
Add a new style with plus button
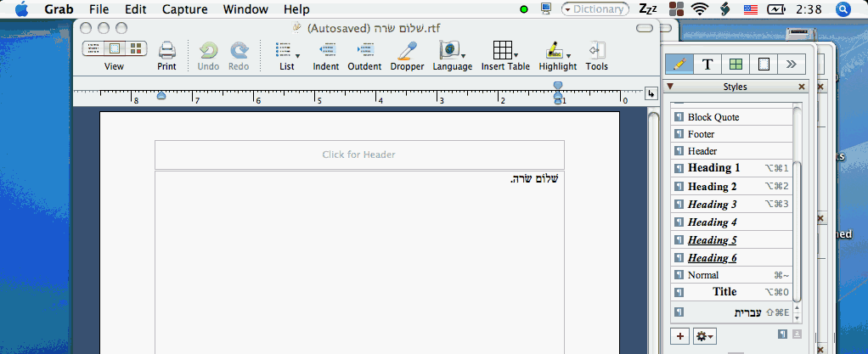tap(679, 335)
